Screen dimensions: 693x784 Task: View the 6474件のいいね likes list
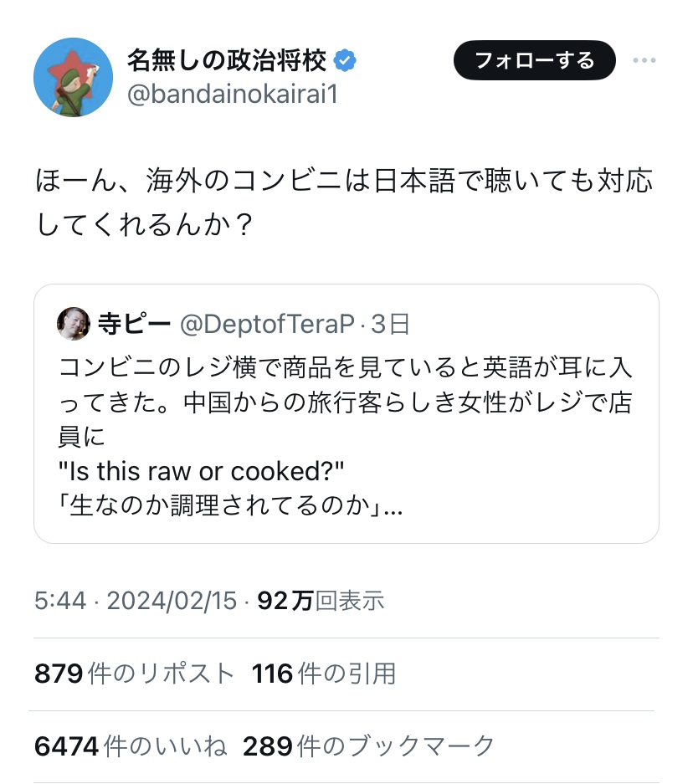(x=131, y=746)
